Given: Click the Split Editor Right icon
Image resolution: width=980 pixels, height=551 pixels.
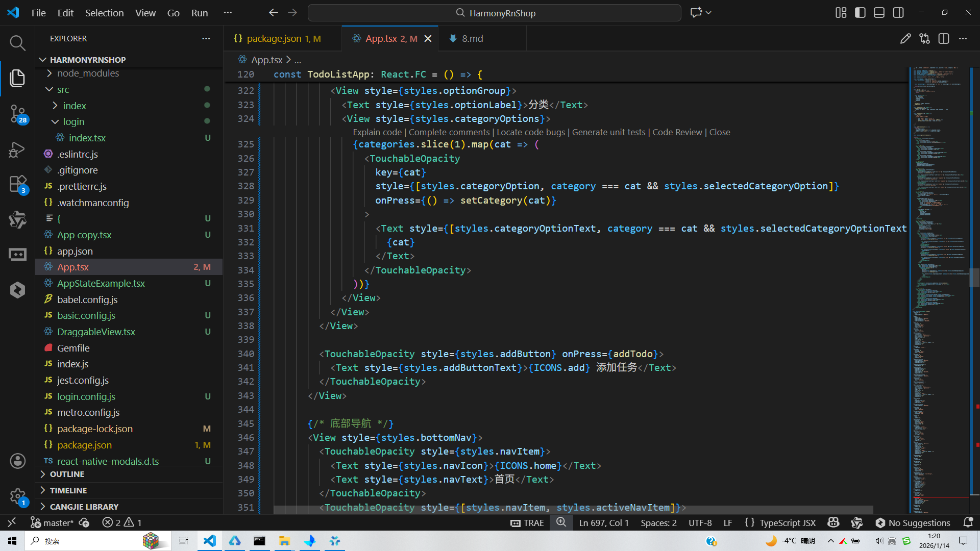Looking at the screenshot, I should coord(944,39).
